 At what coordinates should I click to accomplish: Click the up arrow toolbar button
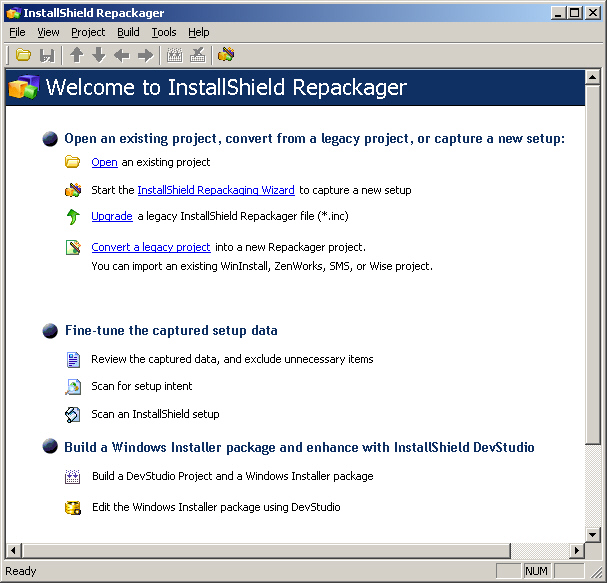click(x=77, y=55)
